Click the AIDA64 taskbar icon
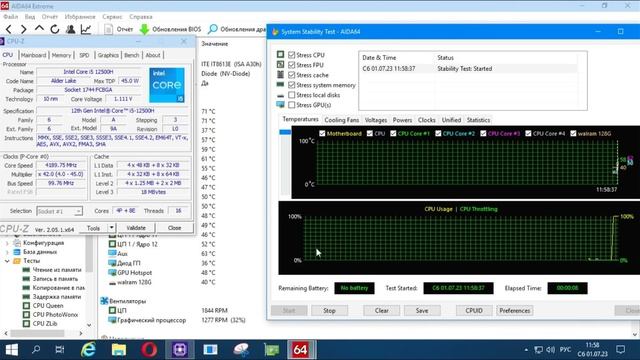 coord(300,350)
